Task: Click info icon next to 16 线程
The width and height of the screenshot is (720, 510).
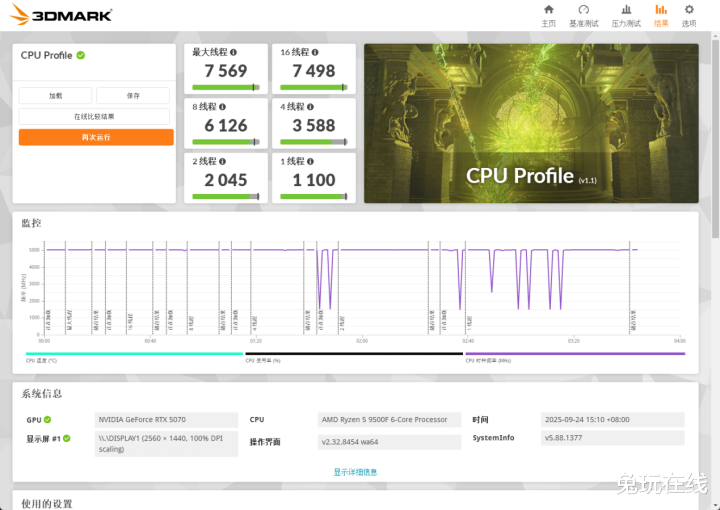Action: click(x=317, y=52)
